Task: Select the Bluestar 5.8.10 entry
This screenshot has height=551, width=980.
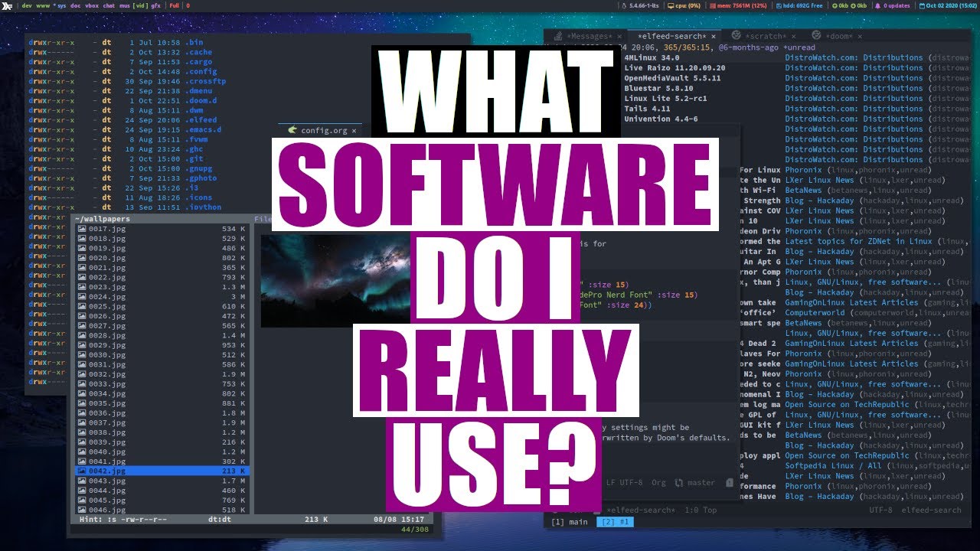Action: pos(657,88)
